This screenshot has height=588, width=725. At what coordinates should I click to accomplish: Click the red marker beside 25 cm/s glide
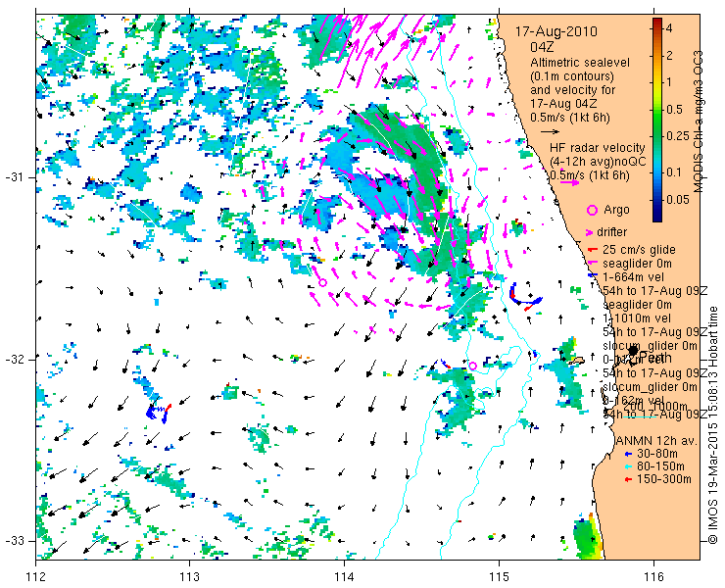pos(593,250)
